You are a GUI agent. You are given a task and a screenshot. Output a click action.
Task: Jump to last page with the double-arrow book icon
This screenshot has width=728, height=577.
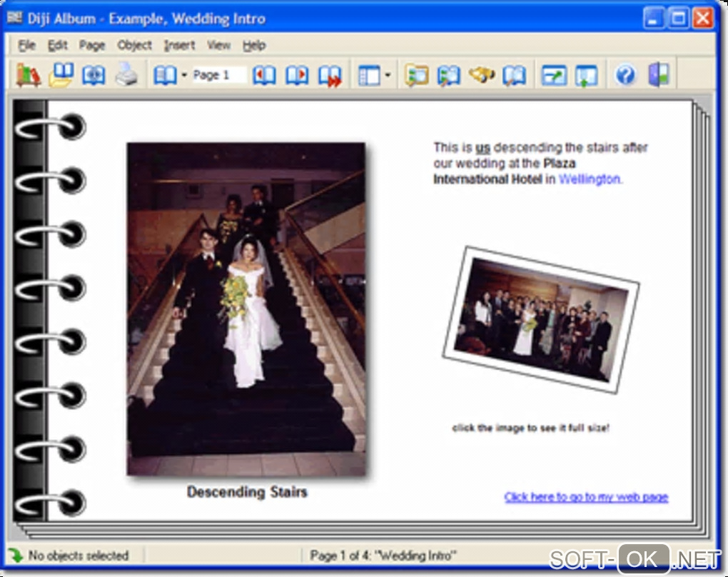tap(330, 75)
